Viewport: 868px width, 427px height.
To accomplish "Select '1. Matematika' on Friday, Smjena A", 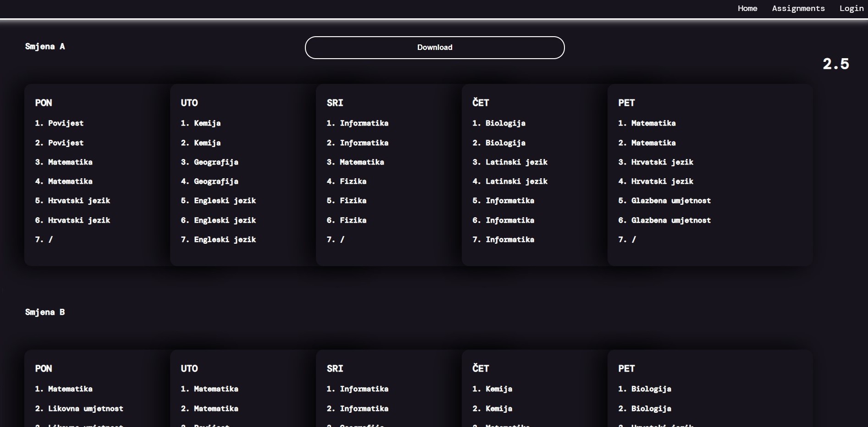I will pos(647,123).
